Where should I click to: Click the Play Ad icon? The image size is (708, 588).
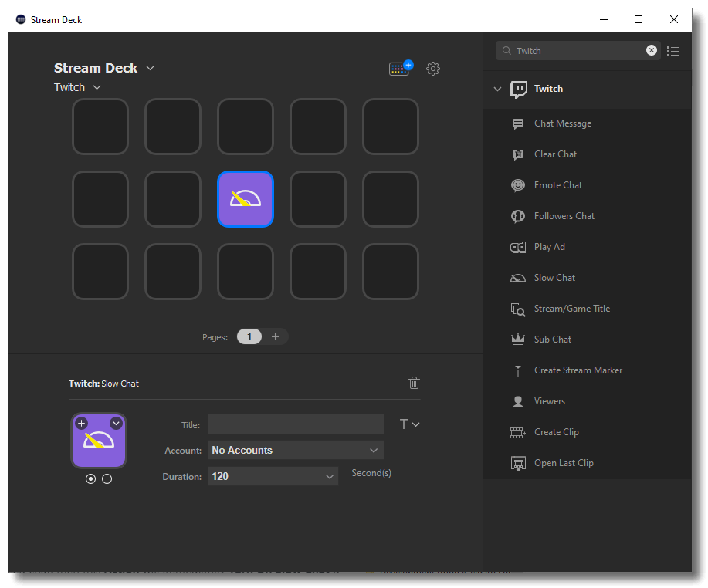[x=518, y=247]
